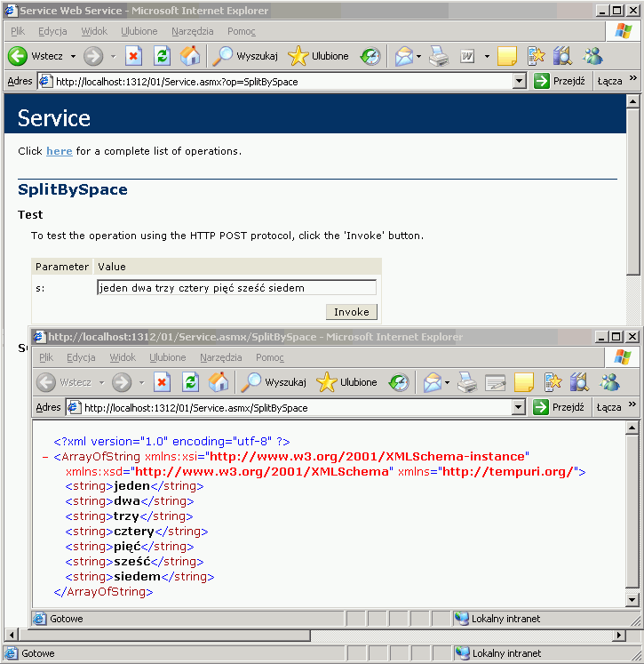Open the Edit options dropdown in the Service Web Service window
Viewport: 644px width, 664px height.
(x=487, y=56)
